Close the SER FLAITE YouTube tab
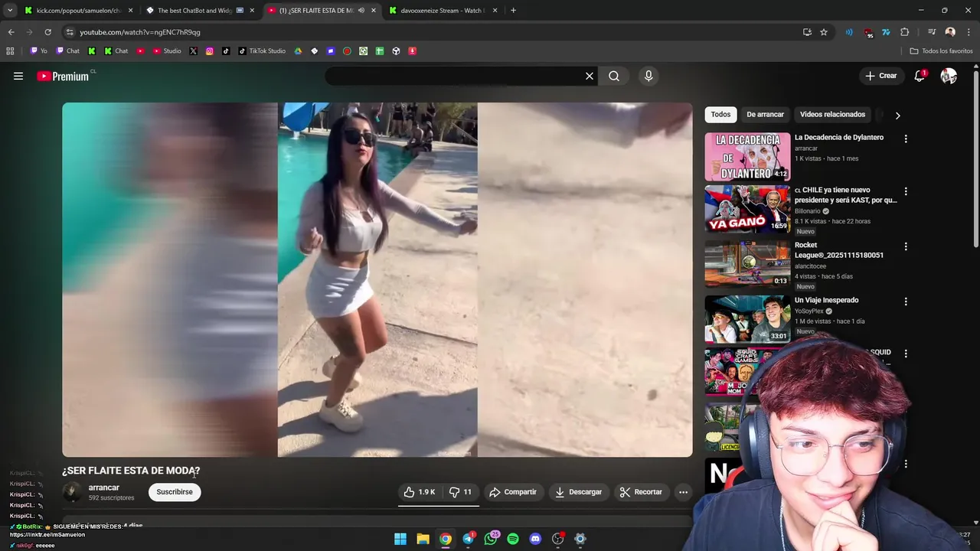 (x=374, y=11)
